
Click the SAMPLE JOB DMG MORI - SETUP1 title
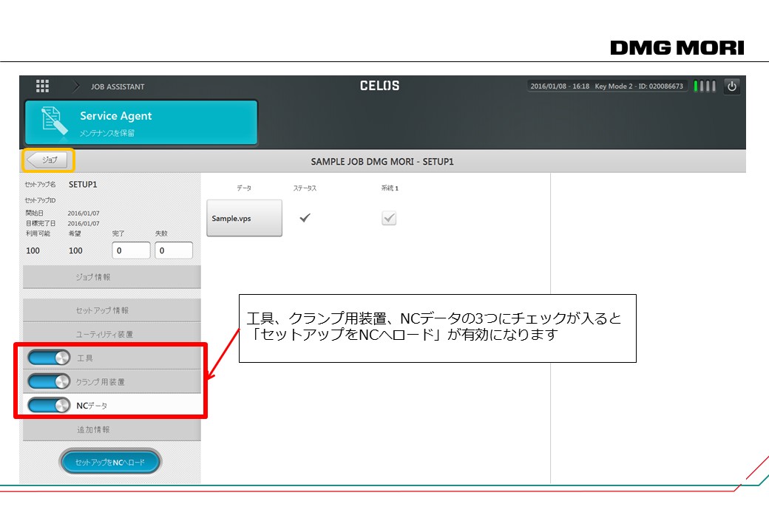382,162
